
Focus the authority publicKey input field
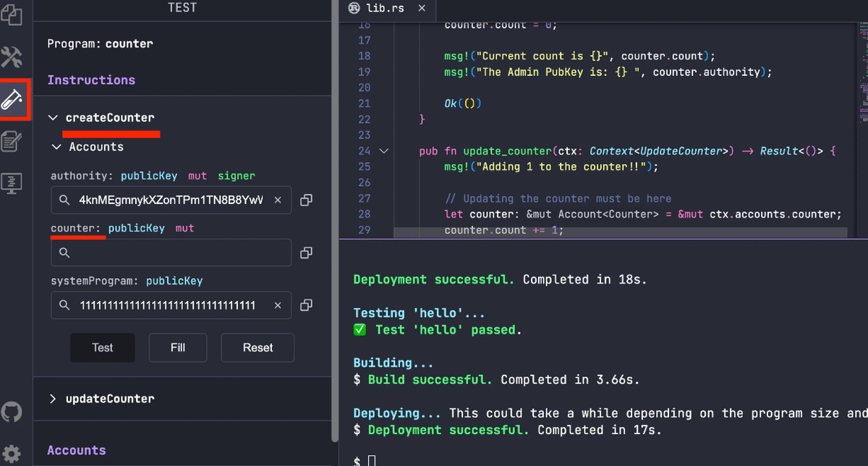(171, 200)
